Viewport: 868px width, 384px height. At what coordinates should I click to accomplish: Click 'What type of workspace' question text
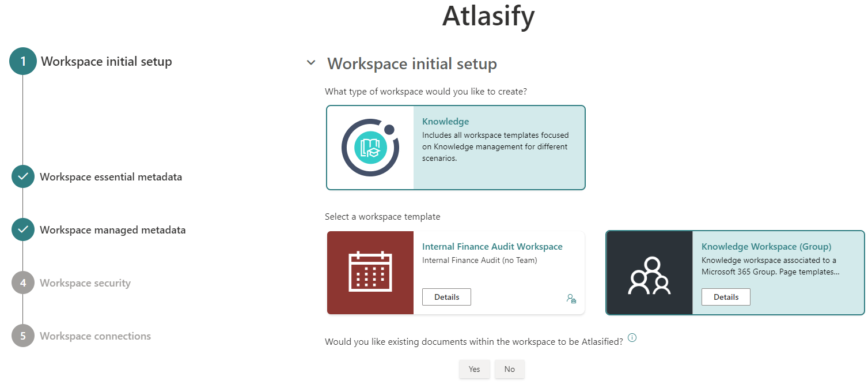(426, 92)
